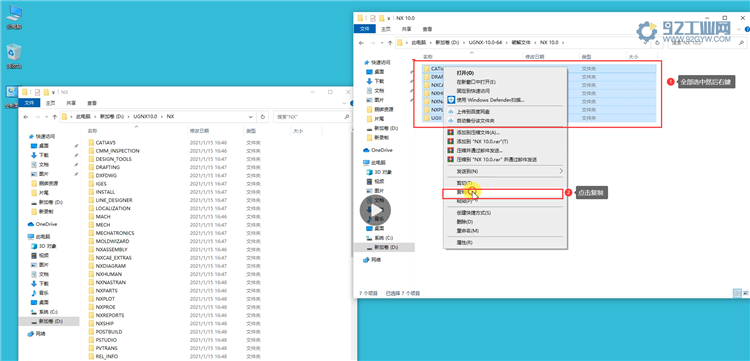Switch to large icons view button
This screenshot has width=750, height=361.
pos(746,293)
